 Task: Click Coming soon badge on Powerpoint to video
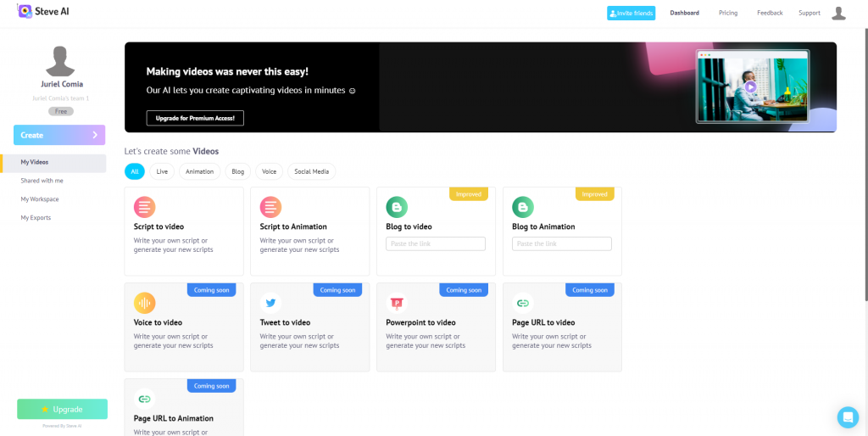[464, 290]
